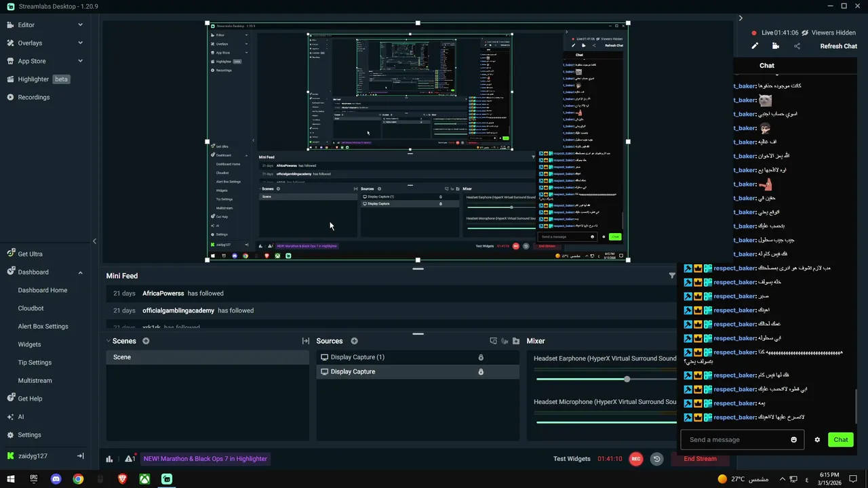Collapse the left sidebar with the arrow
The height and width of the screenshot is (488, 868).
pos(94,241)
